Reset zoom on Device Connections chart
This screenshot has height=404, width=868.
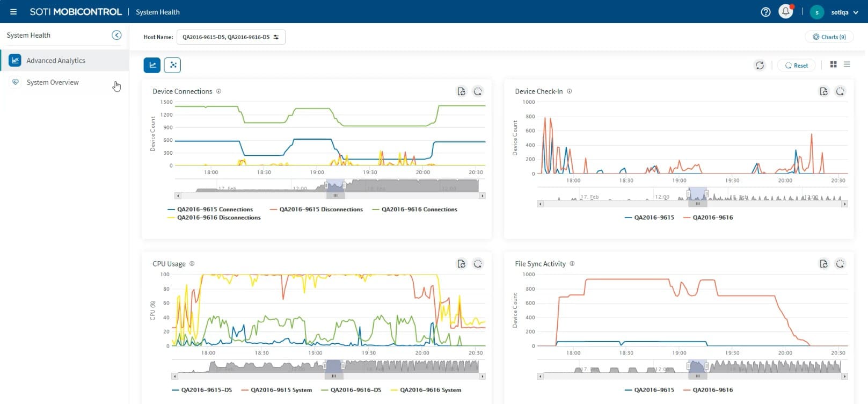click(x=478, y=91)
